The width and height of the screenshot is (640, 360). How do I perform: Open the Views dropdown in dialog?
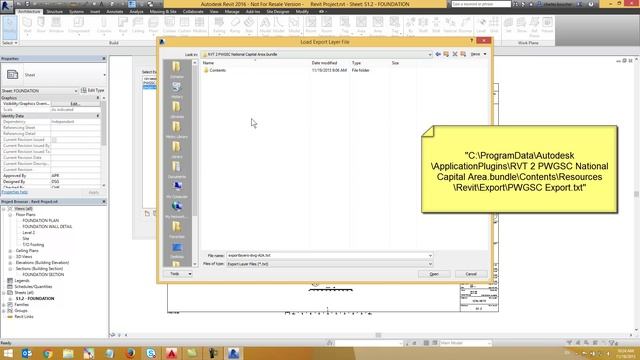point(478,54)
